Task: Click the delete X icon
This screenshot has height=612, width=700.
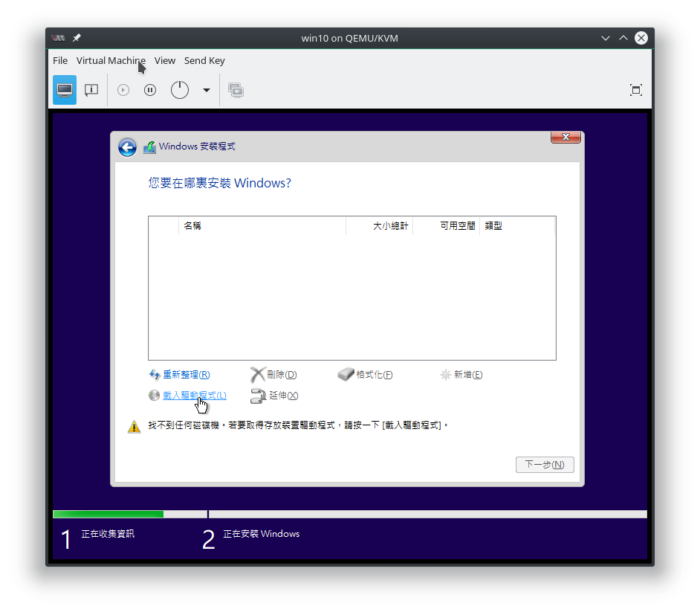Action: pyautogui.click(x=258, y=374)
